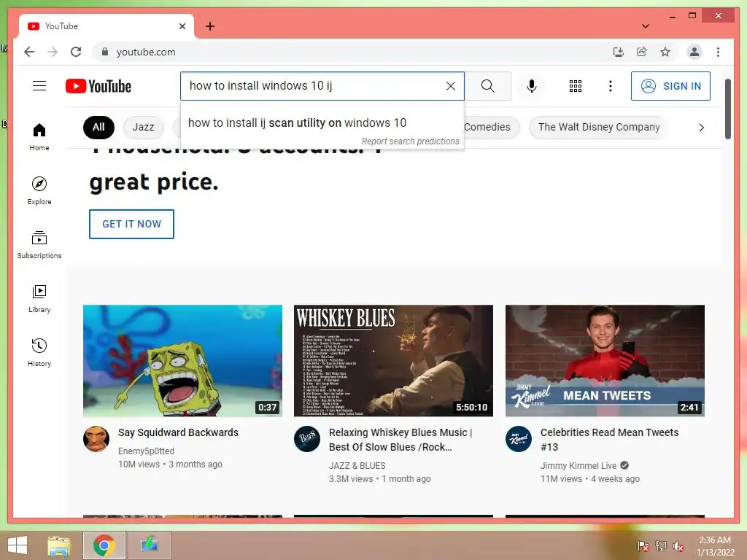
Task: Open Subscriptions in the sidebar
Action: tap(39, 245)
